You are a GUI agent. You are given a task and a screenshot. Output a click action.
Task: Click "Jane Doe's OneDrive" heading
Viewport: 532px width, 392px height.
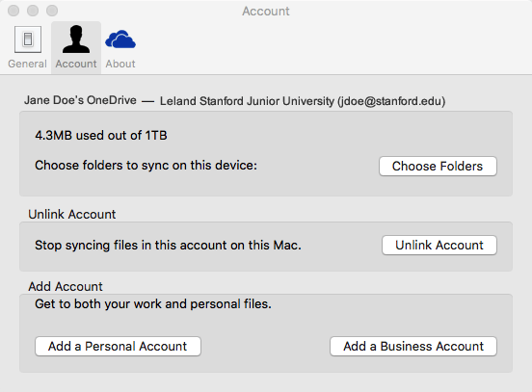80,100
